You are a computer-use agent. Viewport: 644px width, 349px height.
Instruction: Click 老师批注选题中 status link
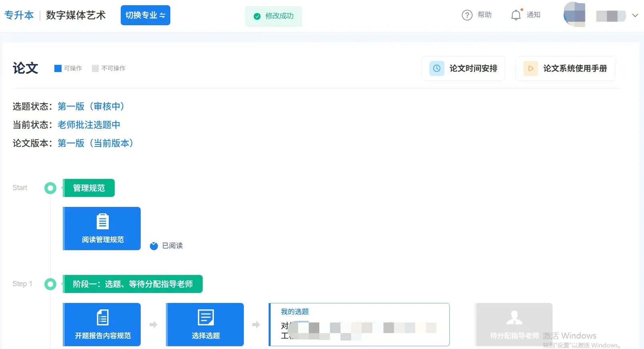point(89,125)
